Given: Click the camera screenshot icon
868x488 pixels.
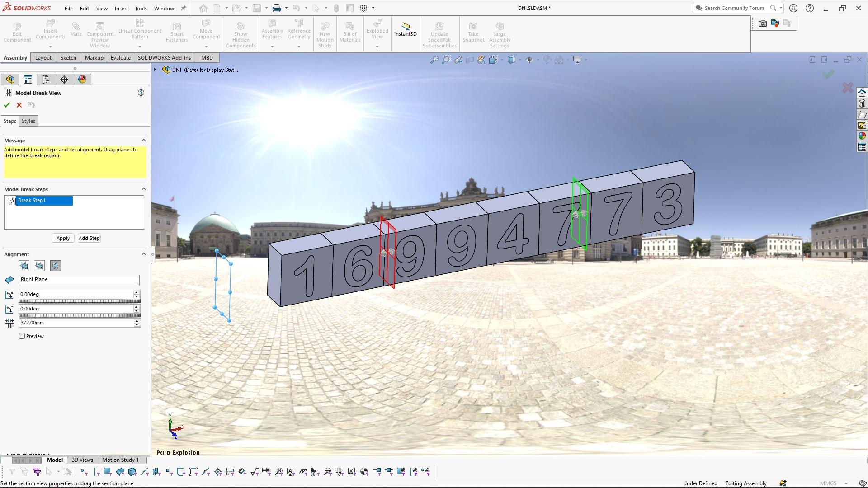Looking at the screenshot, I should (762, 23).
